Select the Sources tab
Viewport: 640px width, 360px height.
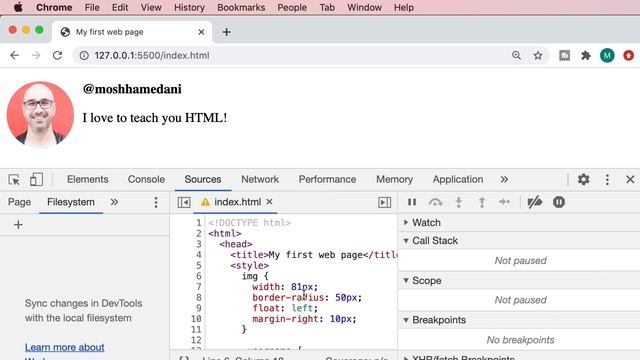[x=203, y=180]
